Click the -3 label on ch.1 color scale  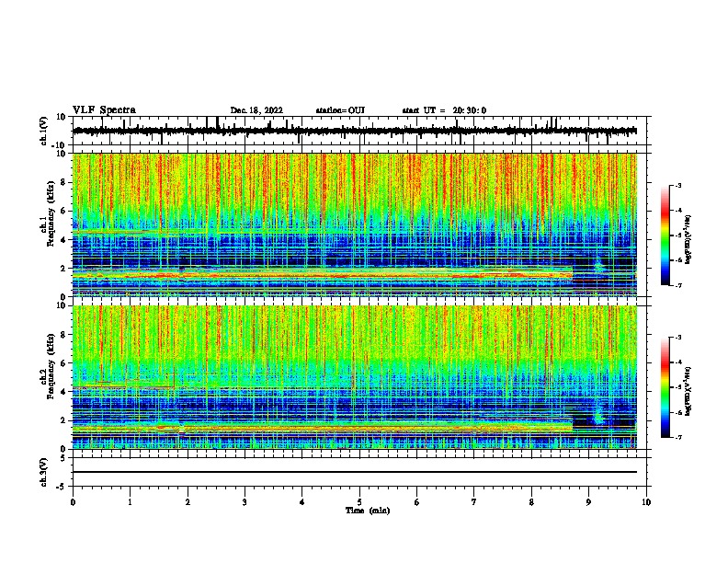click(677, 185)
